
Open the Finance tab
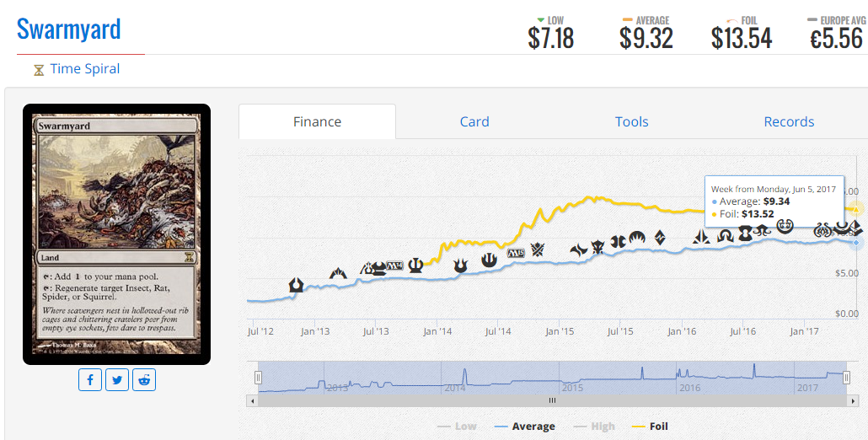(x=317, y=121)
